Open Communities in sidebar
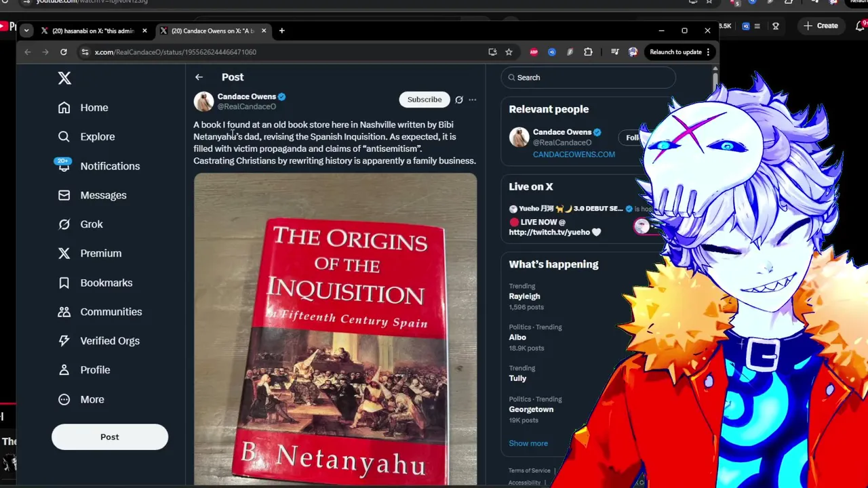 click(x=100, y=312)
